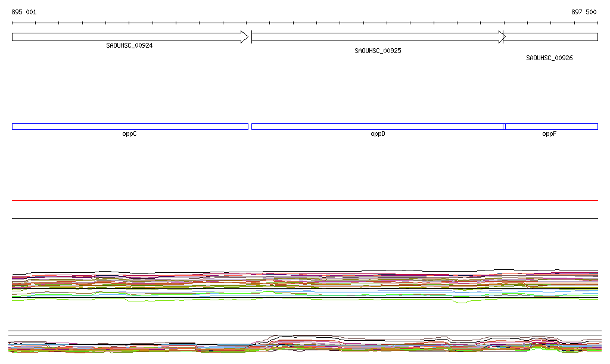610x364 pixels.
Task: Select the blue oppD feature box
Action: [x=377, y=126]
